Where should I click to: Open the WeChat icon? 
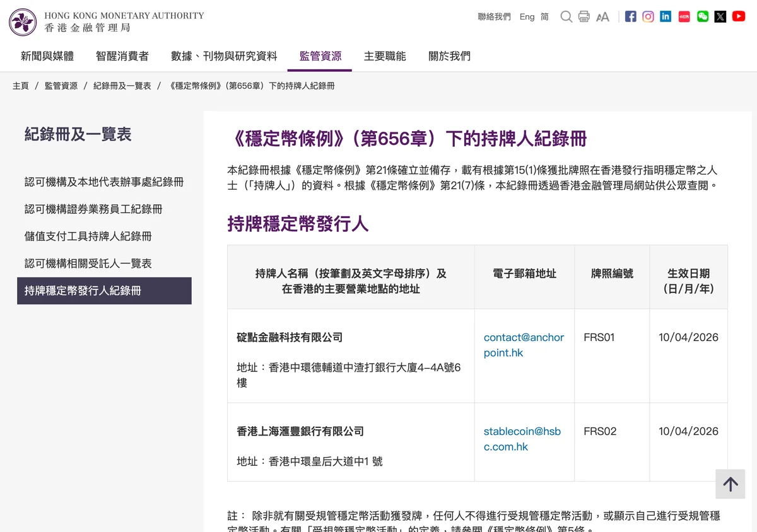(x=702, y=17)
